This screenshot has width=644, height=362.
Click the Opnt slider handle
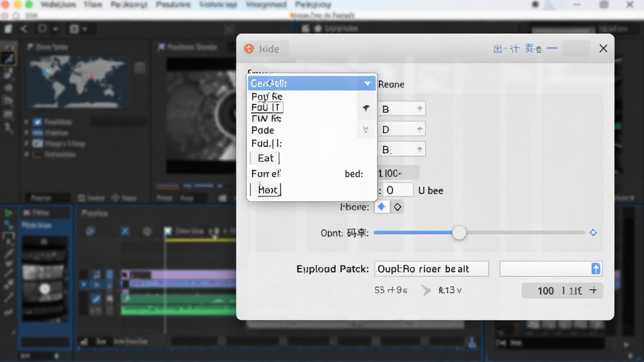(459, 233)
